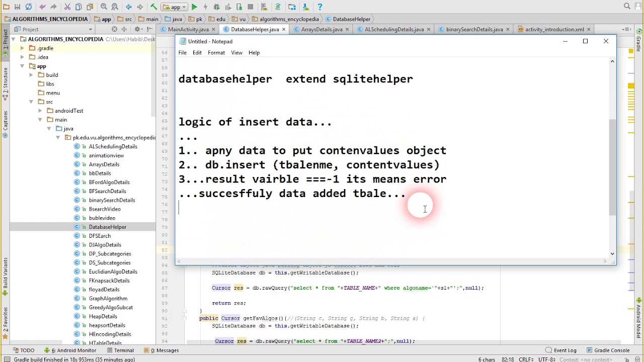
Task: Expand the .idea folder
Action: tap(22, 57)
